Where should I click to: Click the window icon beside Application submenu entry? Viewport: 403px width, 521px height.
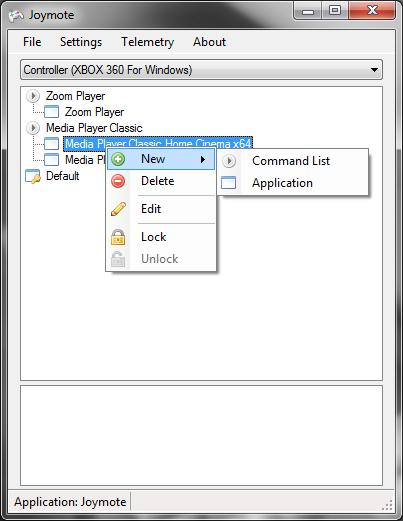[x=229, y=183]
